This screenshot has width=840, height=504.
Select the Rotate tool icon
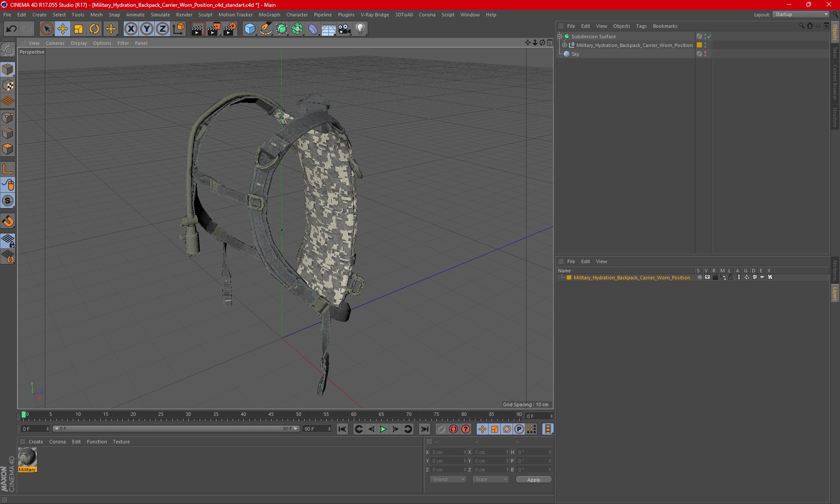pos(94,29)
